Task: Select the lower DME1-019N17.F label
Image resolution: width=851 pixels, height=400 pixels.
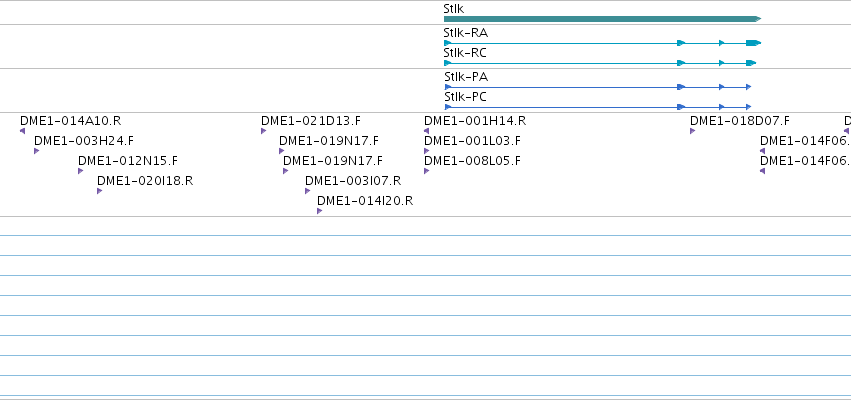Action: click(333, 161)
